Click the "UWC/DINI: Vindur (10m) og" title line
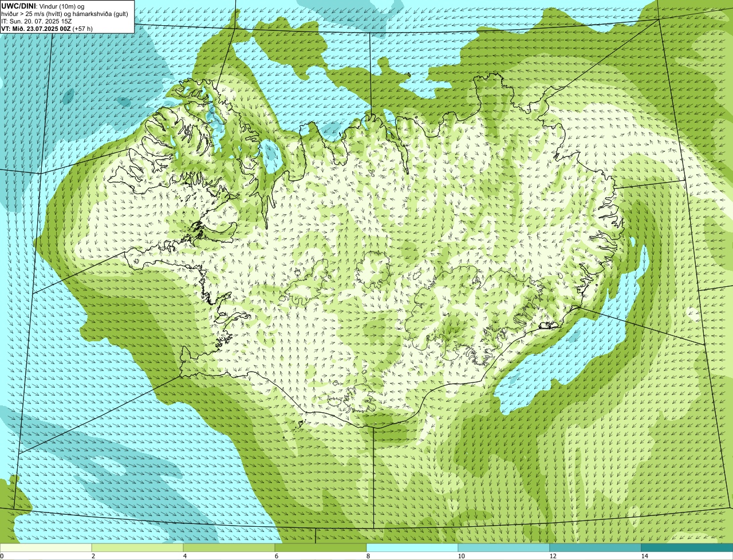 point(43,6)
